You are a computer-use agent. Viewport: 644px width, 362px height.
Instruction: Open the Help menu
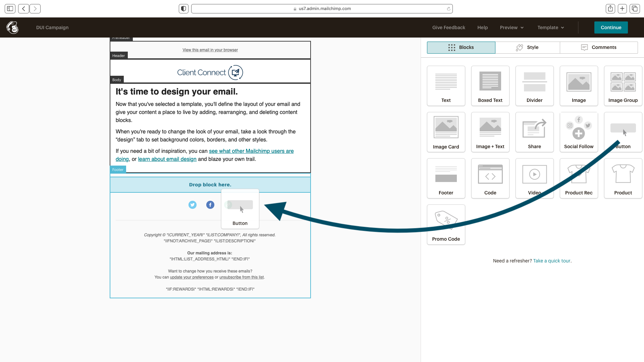[x=482, y=27]
